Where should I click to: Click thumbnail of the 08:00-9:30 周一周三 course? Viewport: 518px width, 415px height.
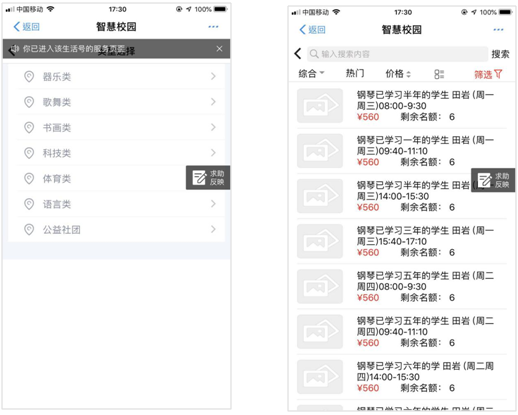pos(320,106)
